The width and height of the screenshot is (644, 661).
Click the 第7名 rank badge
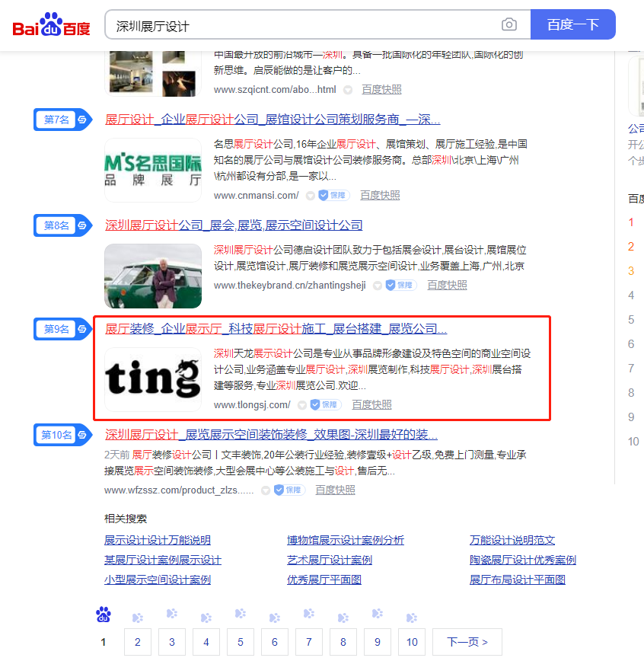coord(62,120)
